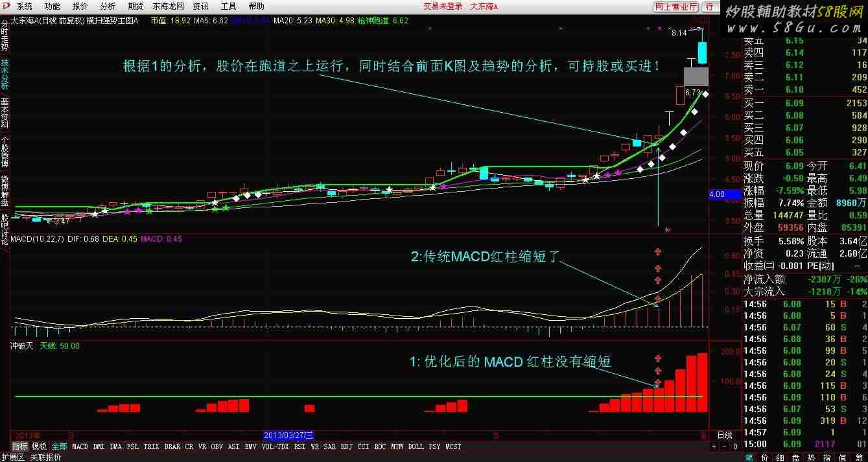
Task: Click the application logo icon in title bar
Action: (x=6, y=6)
